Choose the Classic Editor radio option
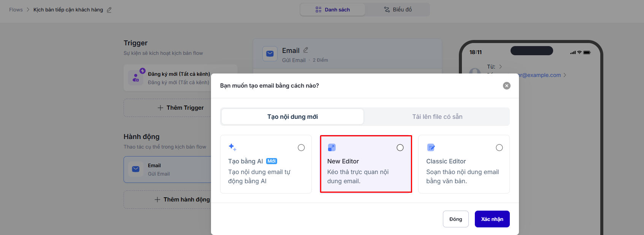 (x=499, y=148)
